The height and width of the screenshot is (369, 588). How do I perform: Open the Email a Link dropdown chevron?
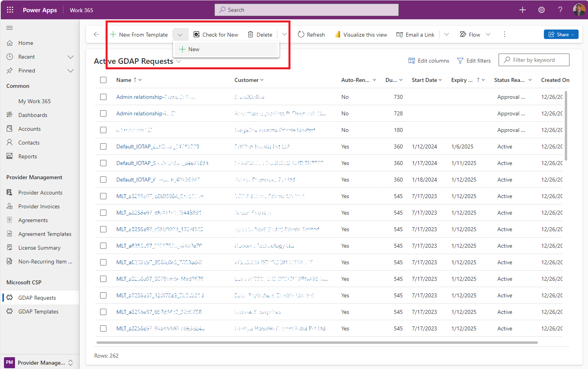point(447,34)
